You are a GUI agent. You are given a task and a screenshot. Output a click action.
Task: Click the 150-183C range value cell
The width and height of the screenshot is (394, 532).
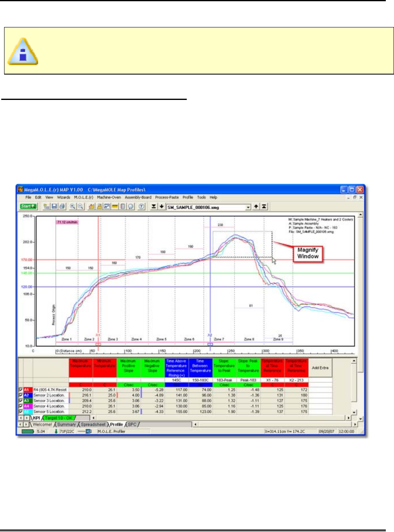200,380
